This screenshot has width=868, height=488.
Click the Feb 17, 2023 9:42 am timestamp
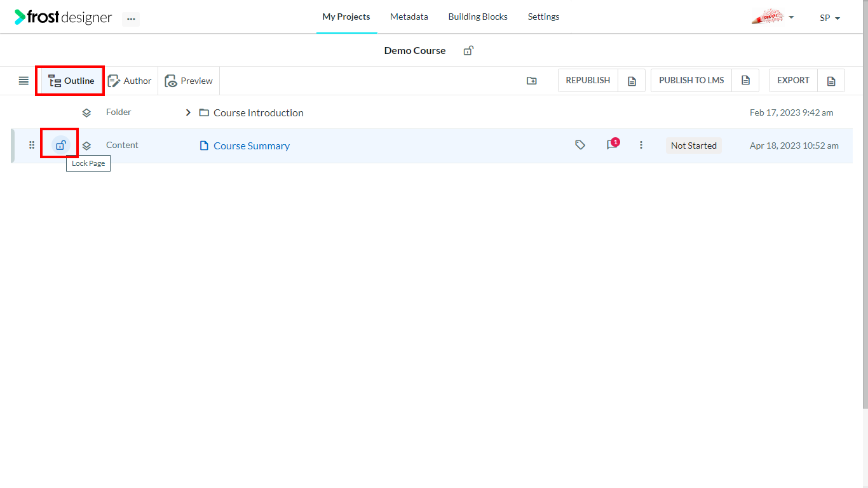(x=792, y=112)
